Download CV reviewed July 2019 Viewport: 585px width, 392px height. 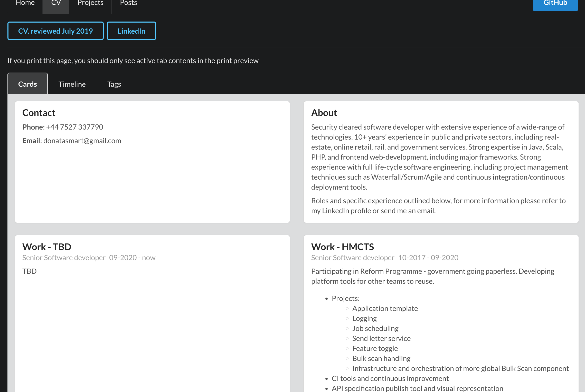coord(55,31)
